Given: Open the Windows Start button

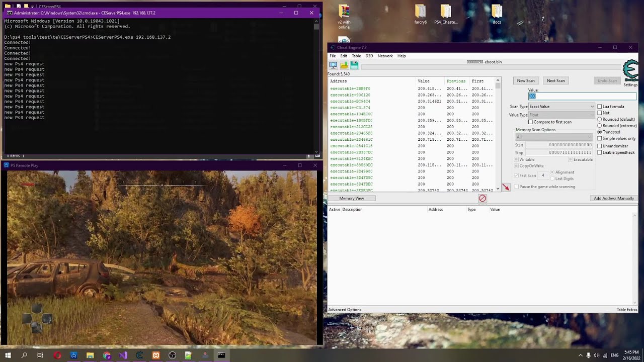Looking at the screenshot, I should pos(8,355).
